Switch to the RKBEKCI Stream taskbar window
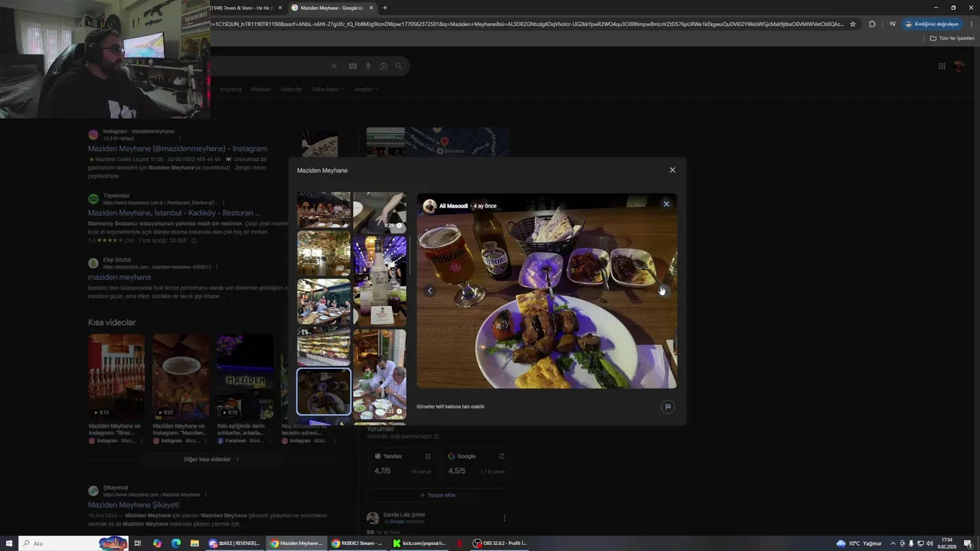The image size is (980, 551). coord(358,543)
